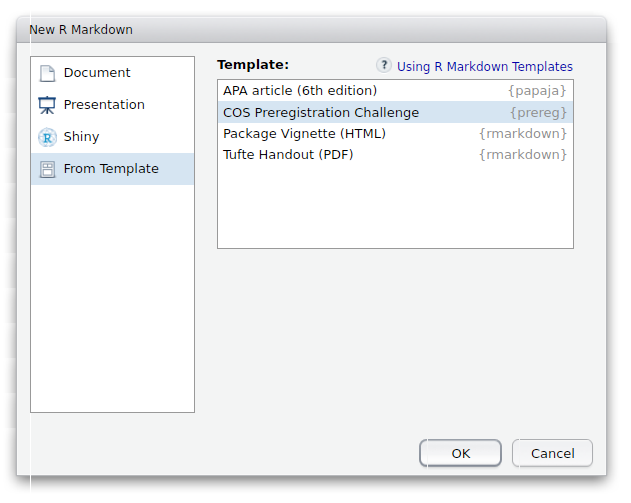Image resolution: width=631 pixels, height=503 pixels.
Task: Select the Document label in sidebar
Action: point(97,73)
